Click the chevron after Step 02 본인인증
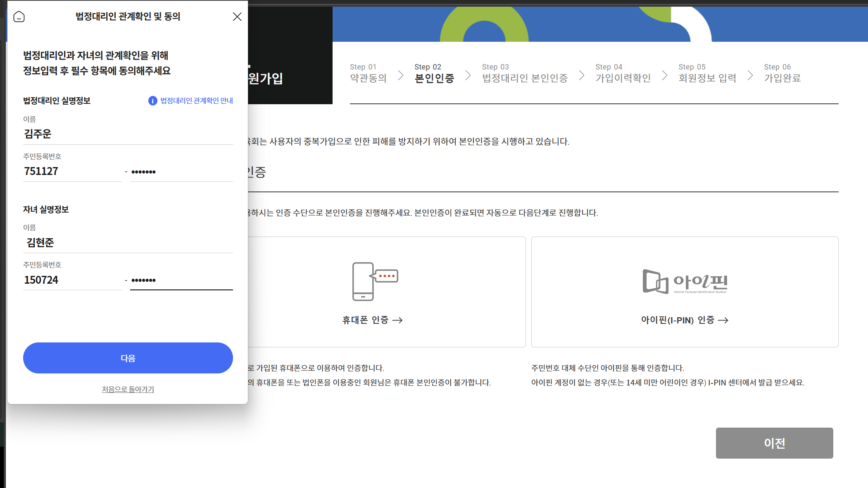The image size is (868, 488). [x=468, y=75]
